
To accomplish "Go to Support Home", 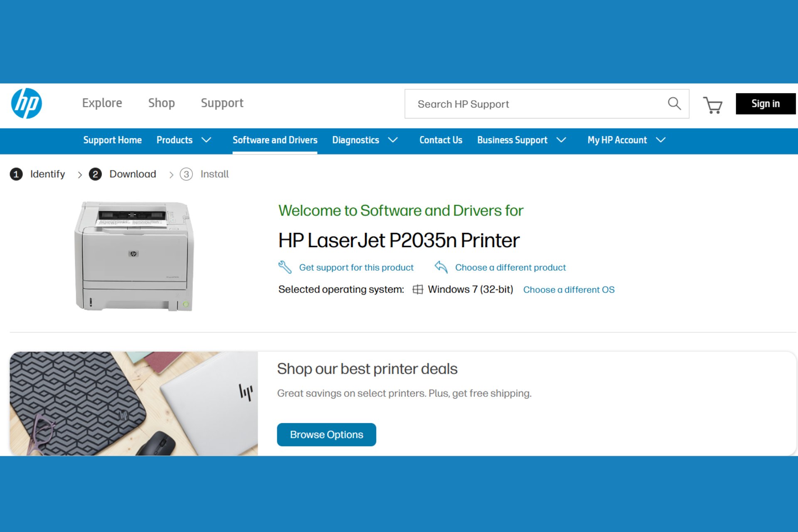I will click(112, 140).
